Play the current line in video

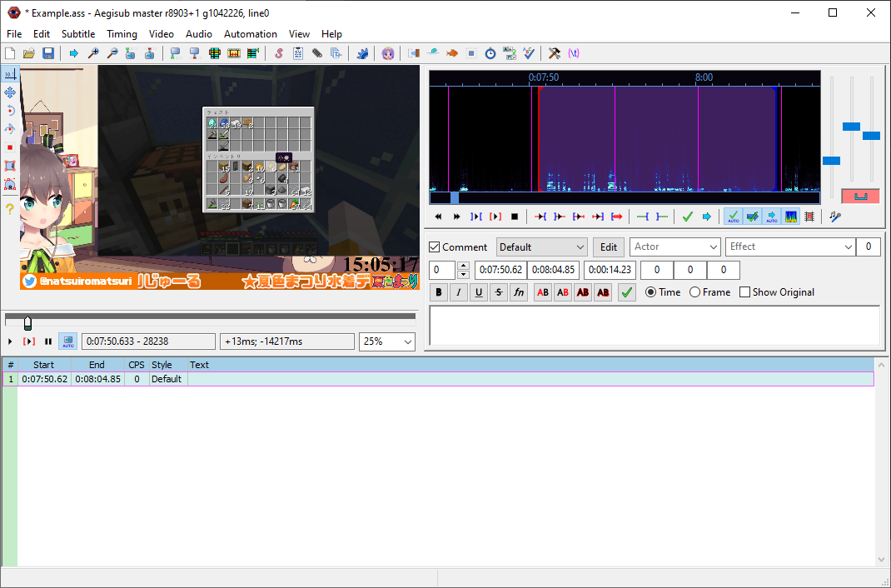pyautogui.click(x=29, y=341)
